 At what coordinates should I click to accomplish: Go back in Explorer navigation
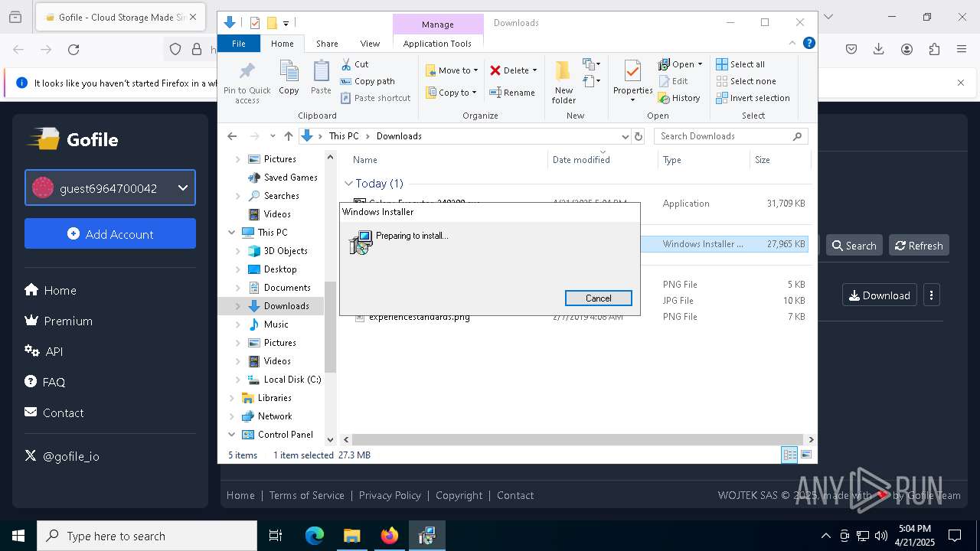point(232,136)
